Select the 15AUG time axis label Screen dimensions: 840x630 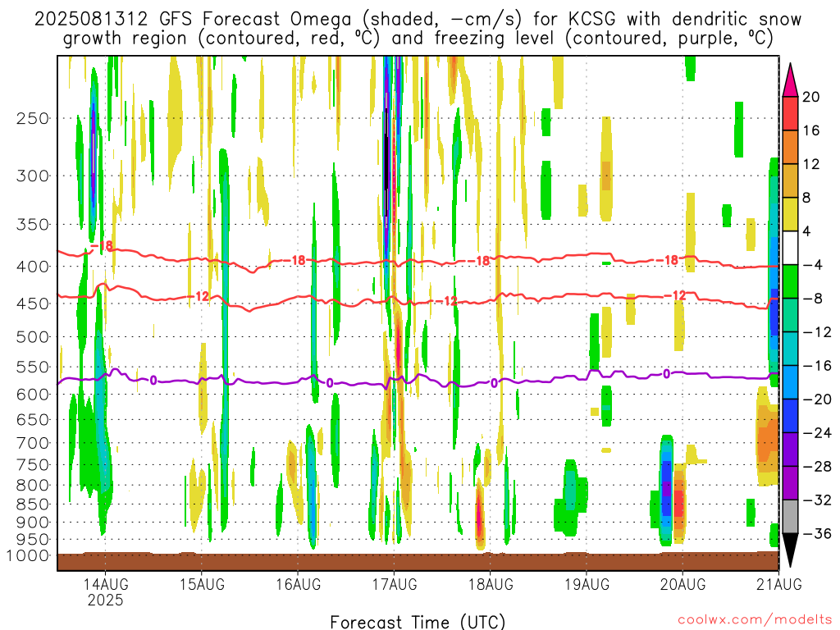click(x=202, y=584)
